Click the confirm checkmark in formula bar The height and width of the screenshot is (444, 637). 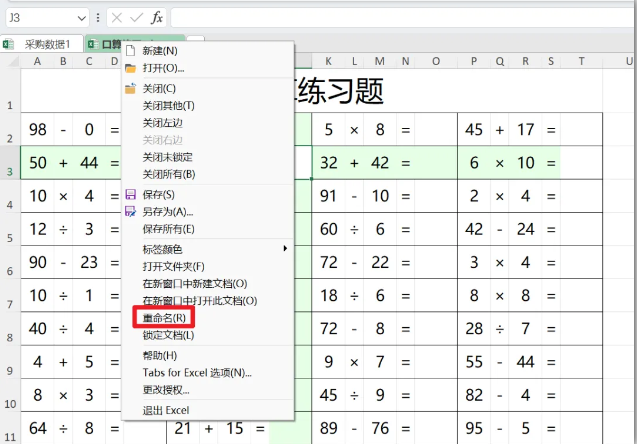point(136,18)
